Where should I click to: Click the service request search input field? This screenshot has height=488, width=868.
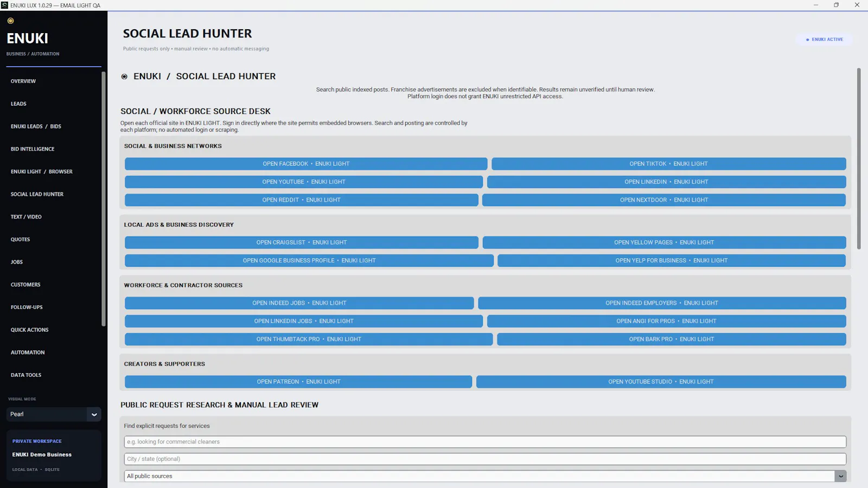[x=485, y=442]
